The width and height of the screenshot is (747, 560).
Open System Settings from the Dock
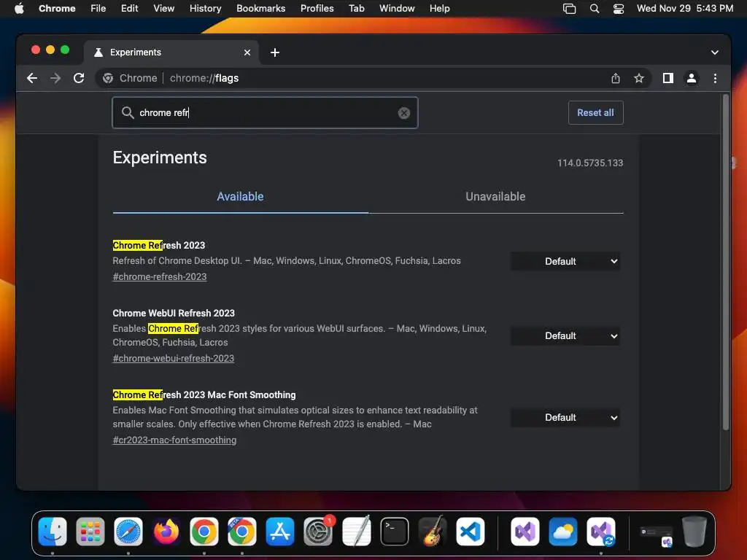pos(318,532)
